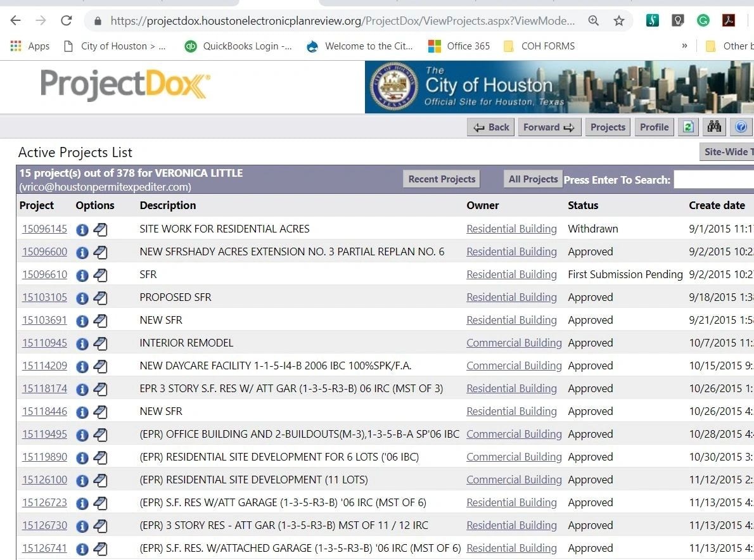Open the Profile button

click(654, 127)
